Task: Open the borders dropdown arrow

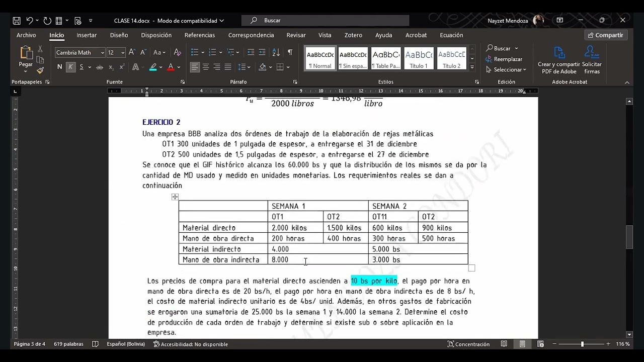Action: pos(288,67)
